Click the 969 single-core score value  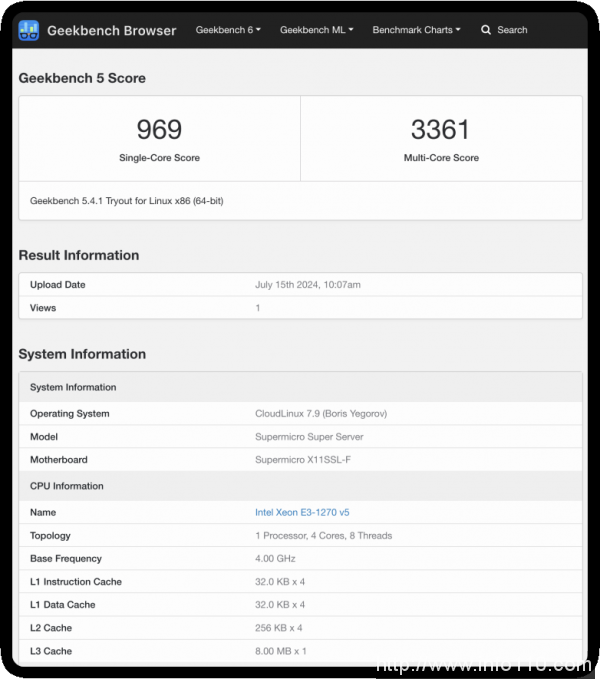pyautogui.click(x=159, y=129)
